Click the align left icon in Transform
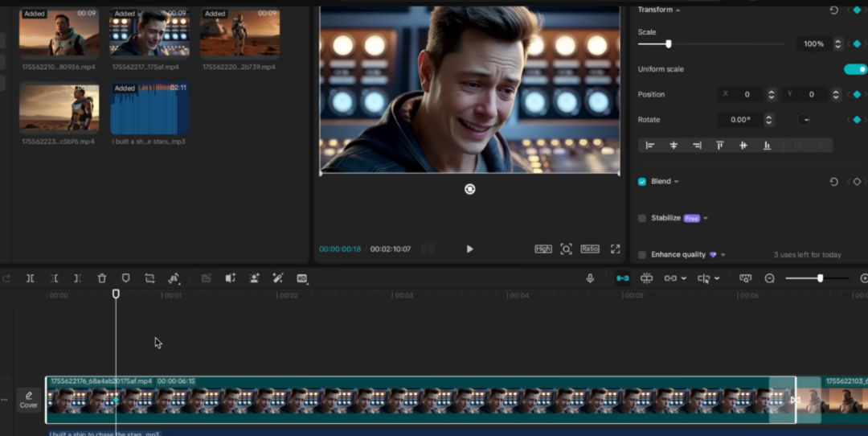 [x=650, y=146]
